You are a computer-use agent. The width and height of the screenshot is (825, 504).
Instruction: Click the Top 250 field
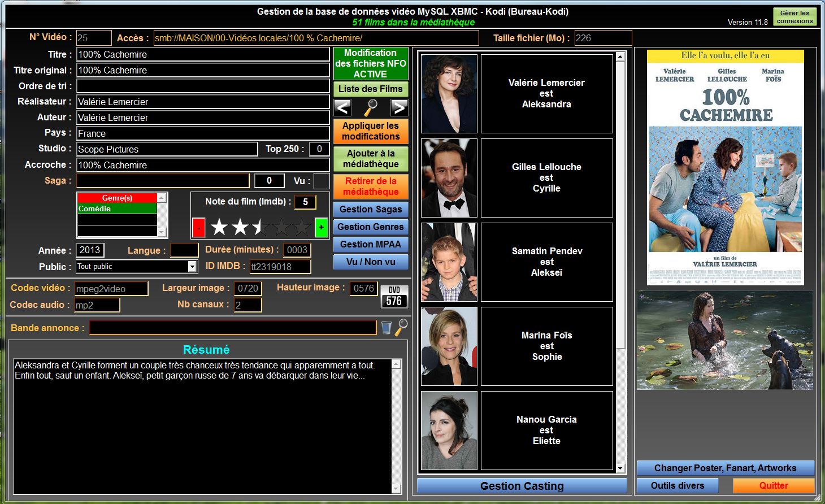pyautogui.click(x=319, y=149)
